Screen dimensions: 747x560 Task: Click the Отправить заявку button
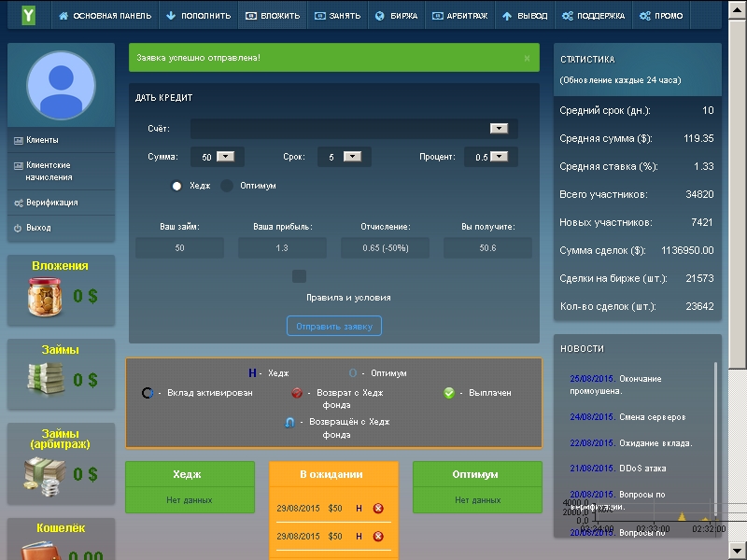pos(334,326)
